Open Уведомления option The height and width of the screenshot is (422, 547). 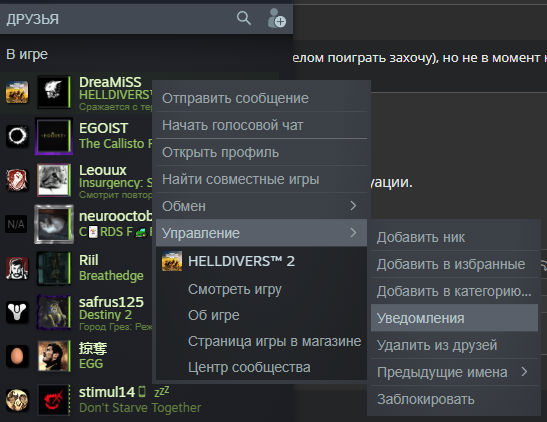point(454,318)
